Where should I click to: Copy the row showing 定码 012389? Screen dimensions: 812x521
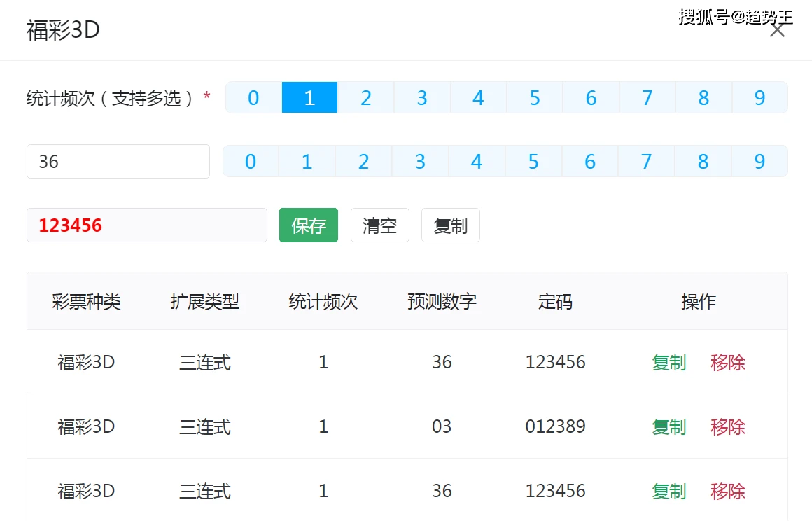[668, 426]
